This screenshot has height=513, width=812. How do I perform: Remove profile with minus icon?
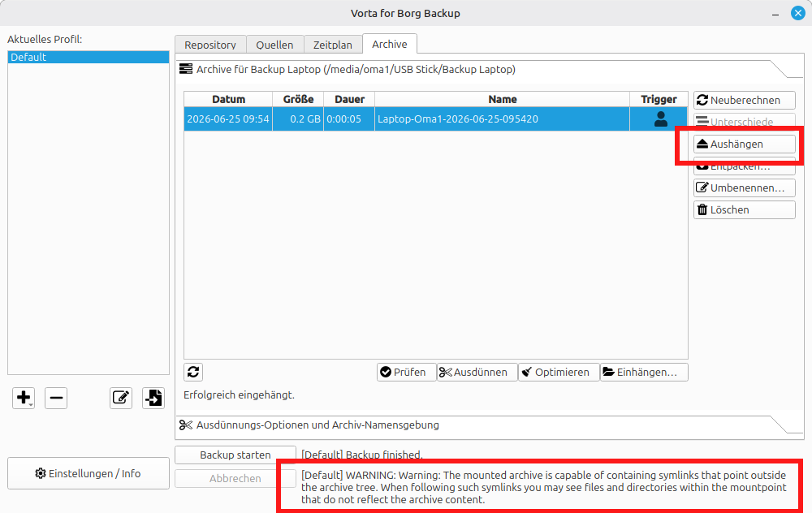click(x=56, y=398)
